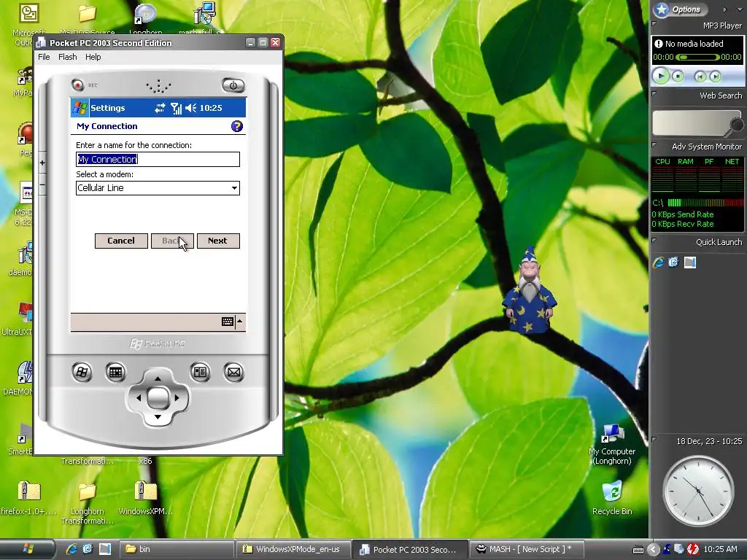
Task: Click Internet Explorer icon in taskbar quick launch
Action: click(x=71, y=549)
